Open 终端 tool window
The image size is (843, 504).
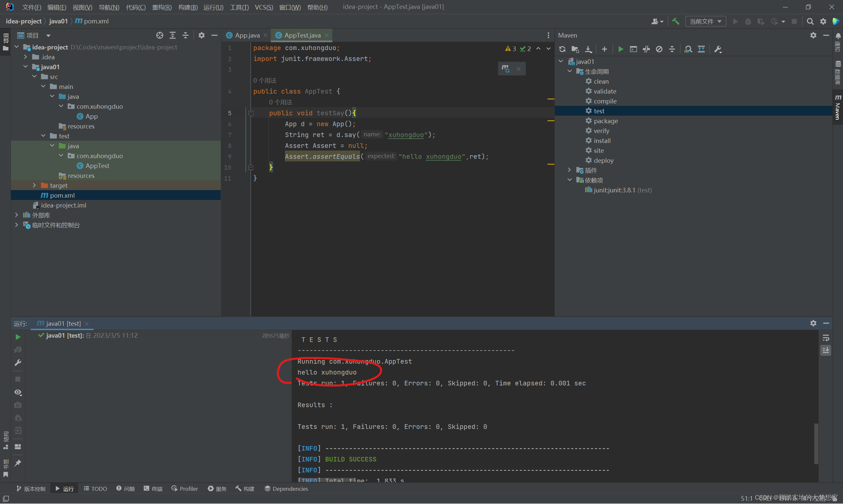point(153,489)
